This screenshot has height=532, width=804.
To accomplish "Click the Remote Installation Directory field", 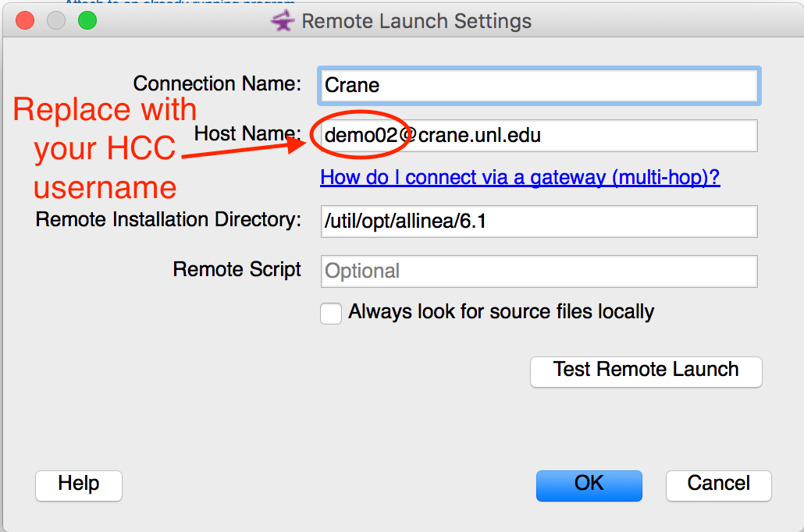I will pos(539,222).
